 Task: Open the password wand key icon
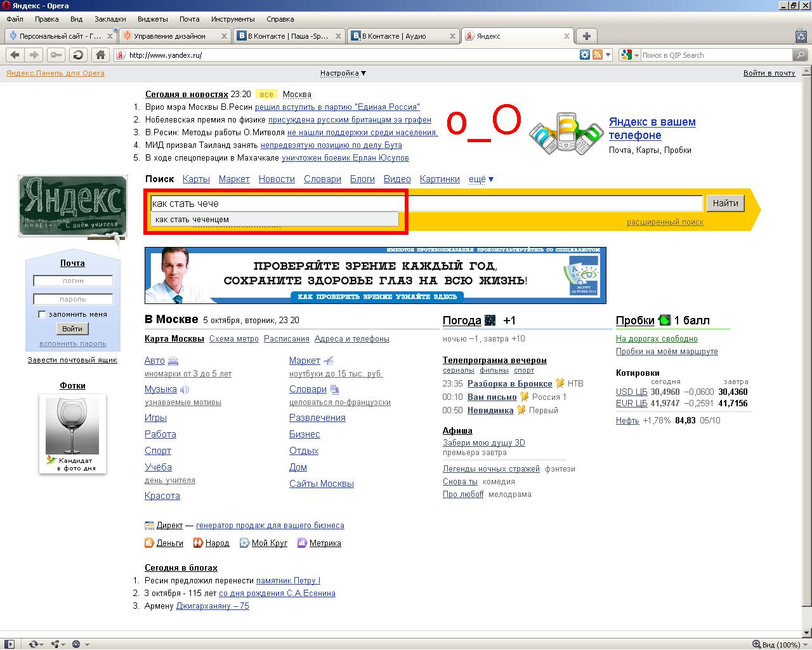click(x=56, y=55)
